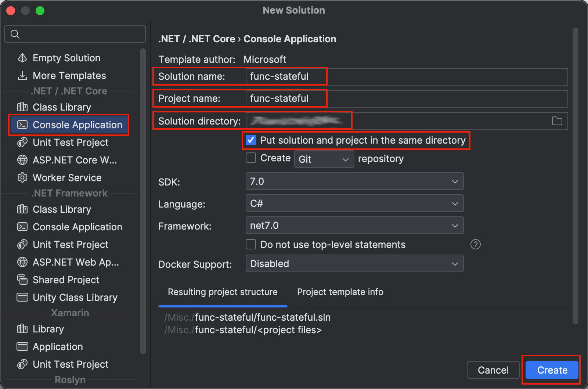Viewport: 588px width, 389px height.
Task: Click the Cancel button
Action: click(493, 370)
